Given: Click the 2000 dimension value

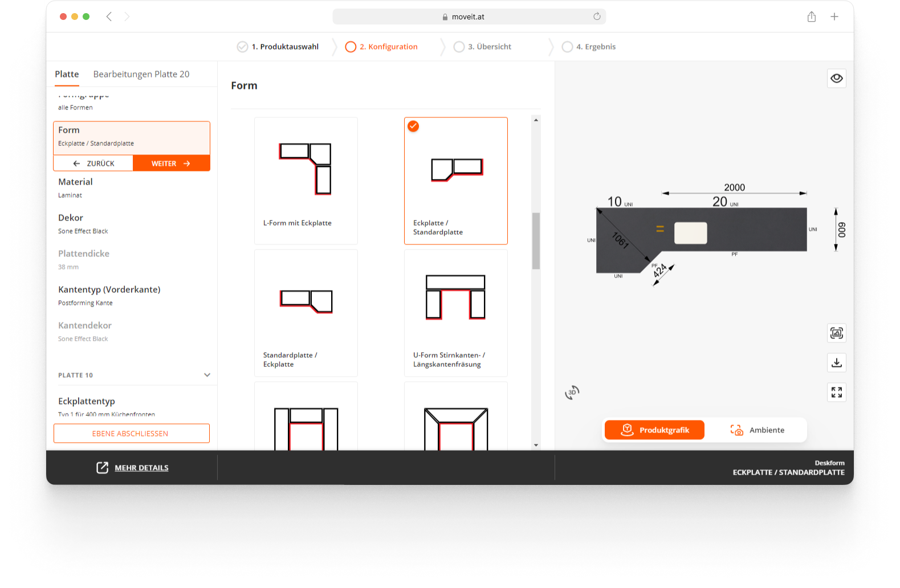Looking at the screenshot, I should click(x=734, y=187).
